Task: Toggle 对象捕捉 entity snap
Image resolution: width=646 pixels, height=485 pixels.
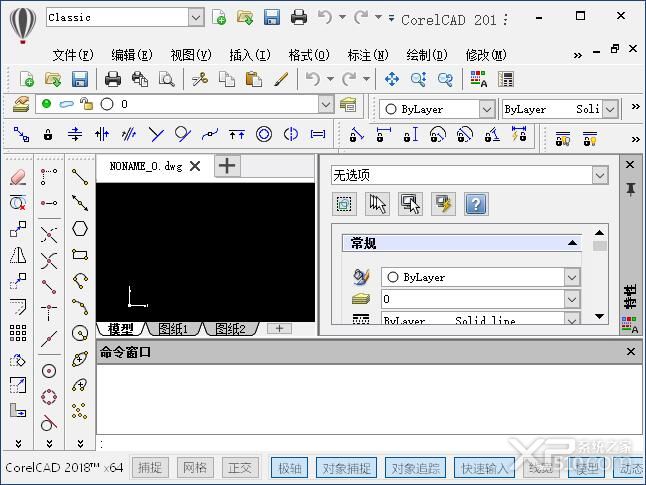Action: (346, 468)
